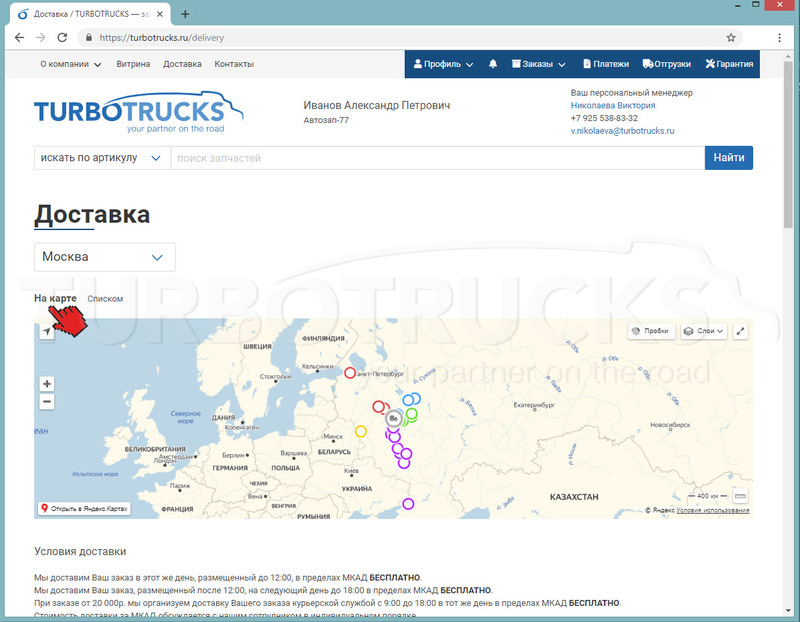Click the phone number +7 925 538-83-32

[x=604, y=118]
